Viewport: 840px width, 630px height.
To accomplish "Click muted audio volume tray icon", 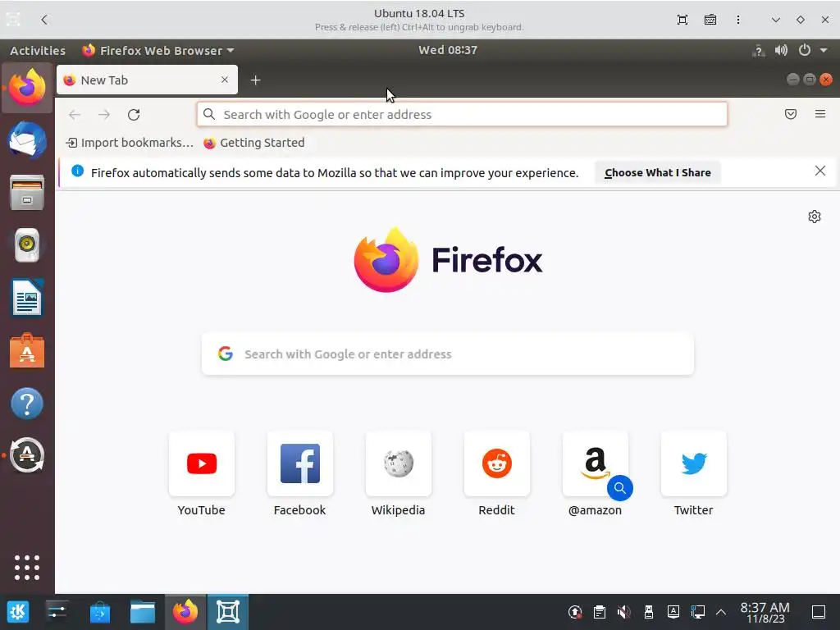I will click(623, 612).
